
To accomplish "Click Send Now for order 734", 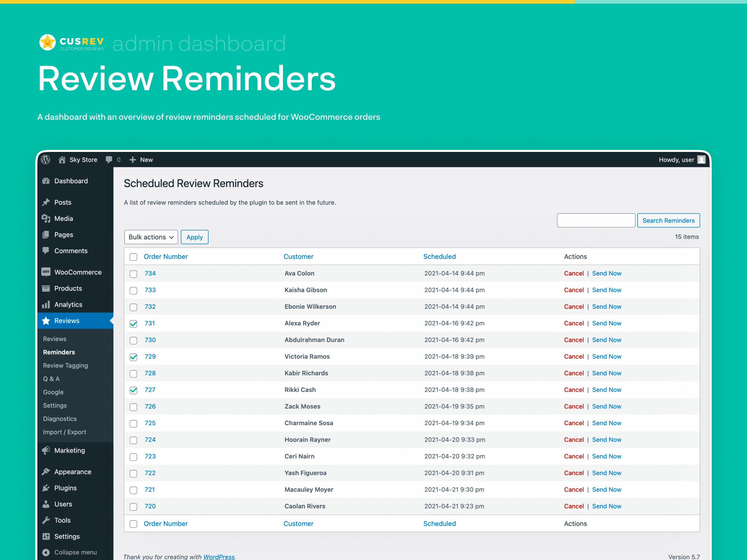I will tap(608, 272).
